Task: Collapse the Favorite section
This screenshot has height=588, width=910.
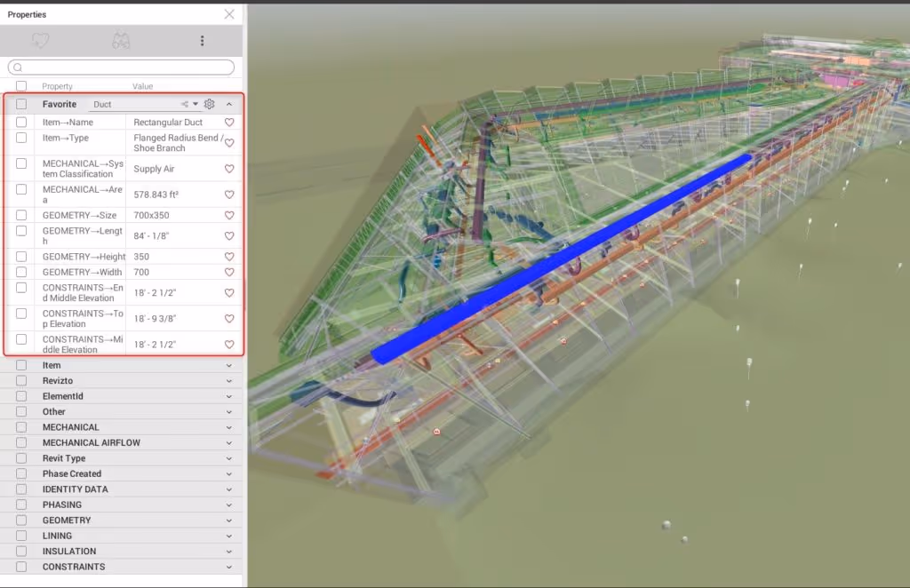Action: tap(229, 105)
